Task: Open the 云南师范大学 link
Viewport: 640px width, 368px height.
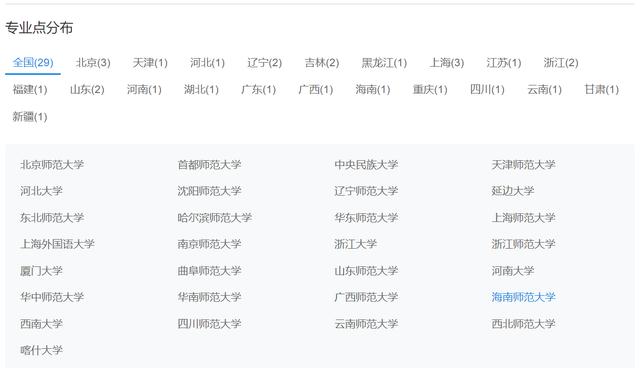Action: pos(366,324)
